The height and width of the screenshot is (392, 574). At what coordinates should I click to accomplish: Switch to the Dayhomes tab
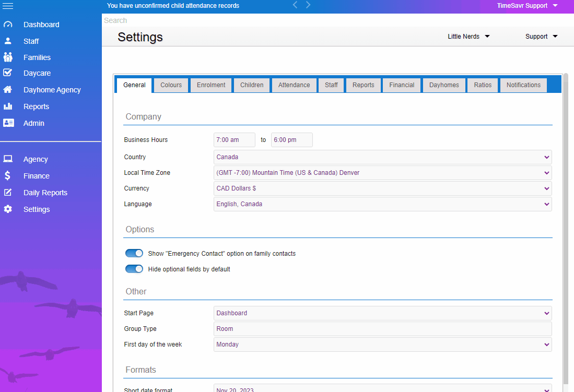(444, 85)
